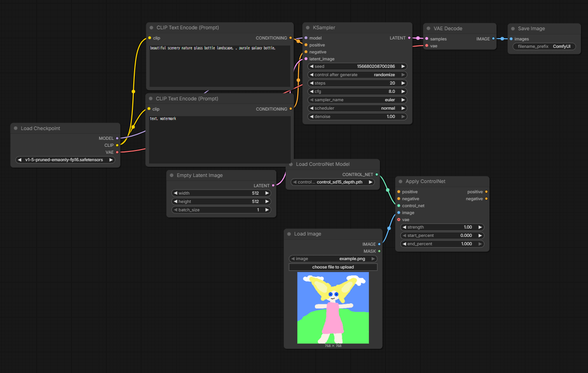Click the vae input socket on Apply ControlNet
The image size is (588, 373).
399,220
